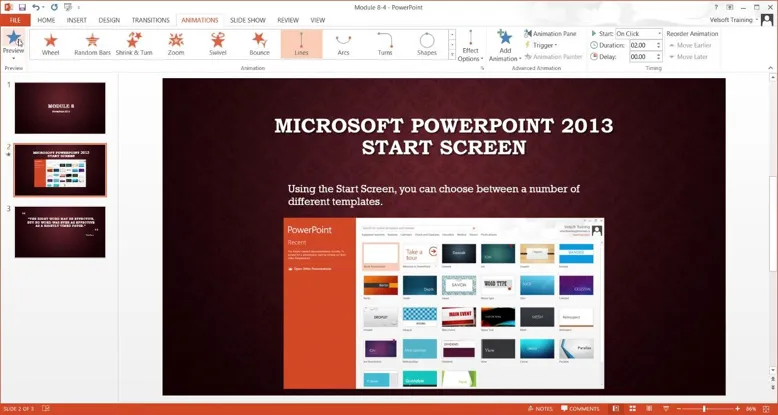This screenshot has height=415, width=778.
Task: Click Move Earlier in Reorder Animation
Action: coord(690,45)
